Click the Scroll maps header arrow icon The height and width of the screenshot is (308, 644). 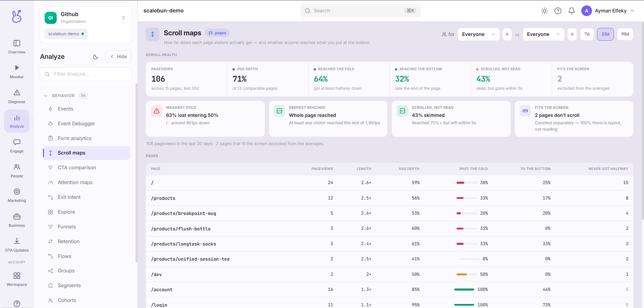tap(153, 34)
